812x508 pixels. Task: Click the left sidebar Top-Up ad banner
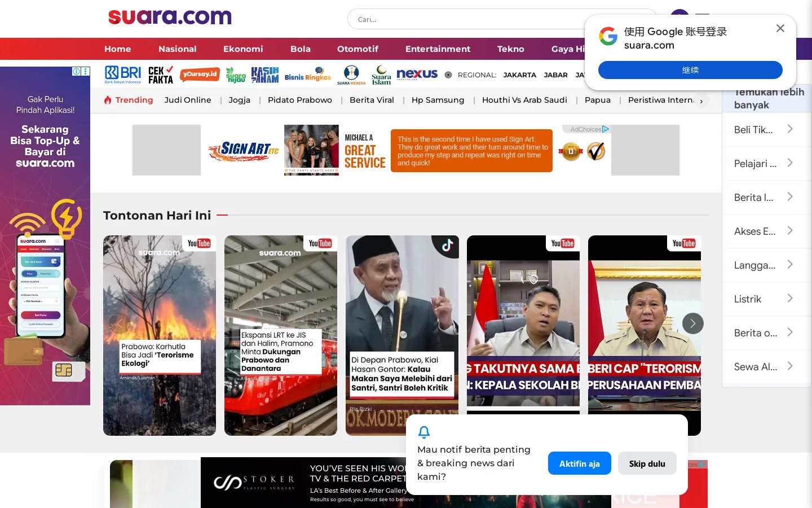(x=45, y=236)
